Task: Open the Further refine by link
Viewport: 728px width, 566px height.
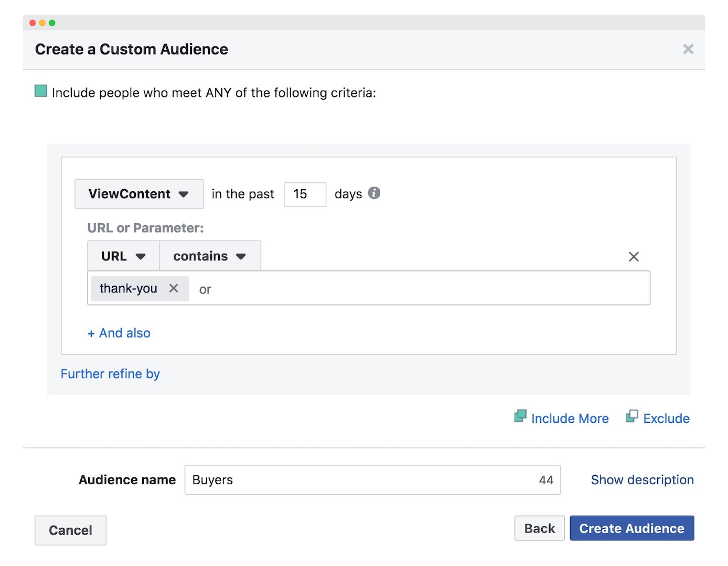Action: (110, 374)
